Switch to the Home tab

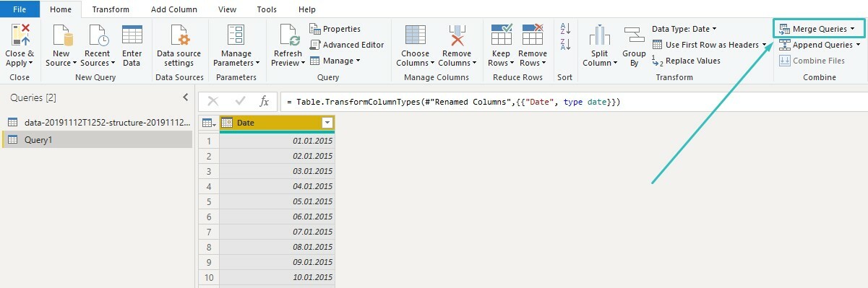coord(61,9)
